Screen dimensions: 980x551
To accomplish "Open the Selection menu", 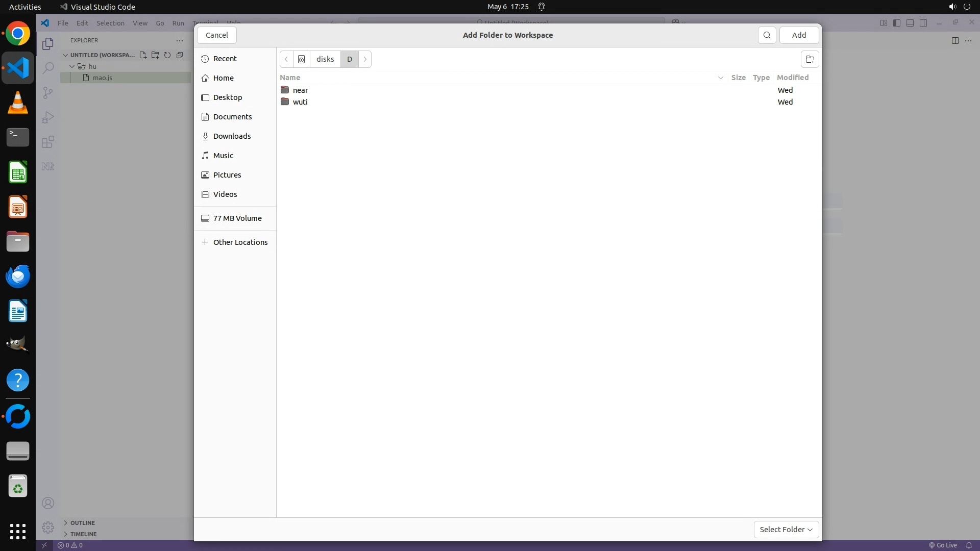I will tap(110, 23).
